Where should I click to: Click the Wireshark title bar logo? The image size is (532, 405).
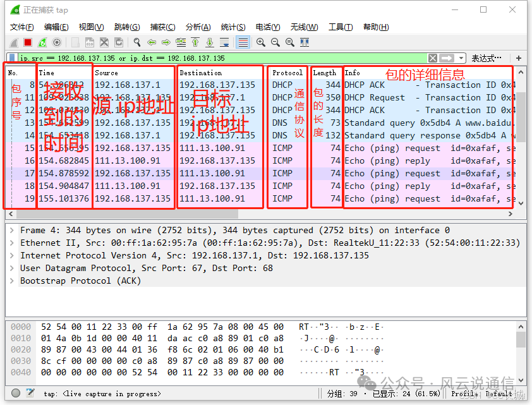[x=15, y=10]
